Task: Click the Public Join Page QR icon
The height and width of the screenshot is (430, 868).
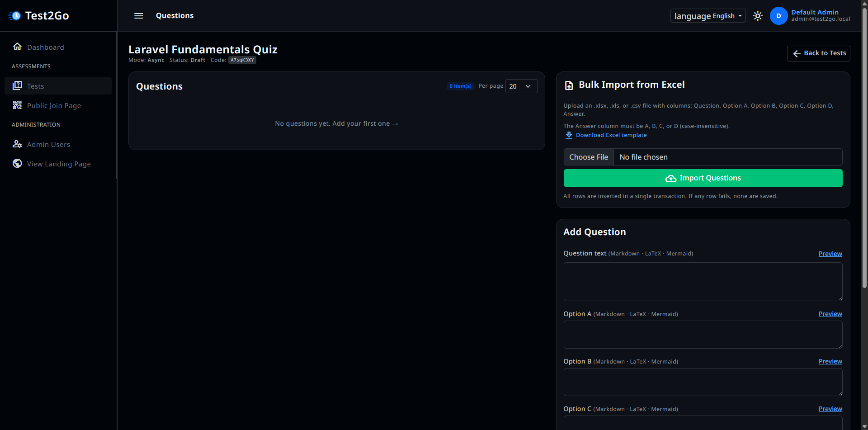Action: pos(17,105)
